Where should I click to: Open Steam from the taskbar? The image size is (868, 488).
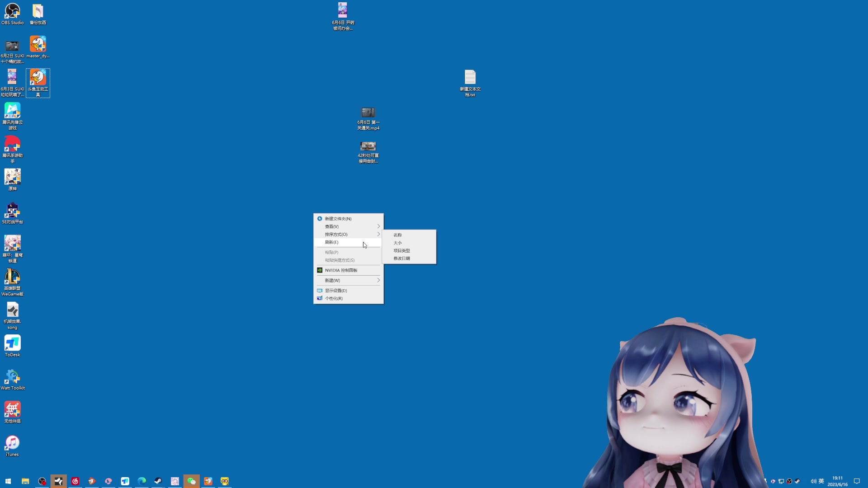[x=158, y=481]
